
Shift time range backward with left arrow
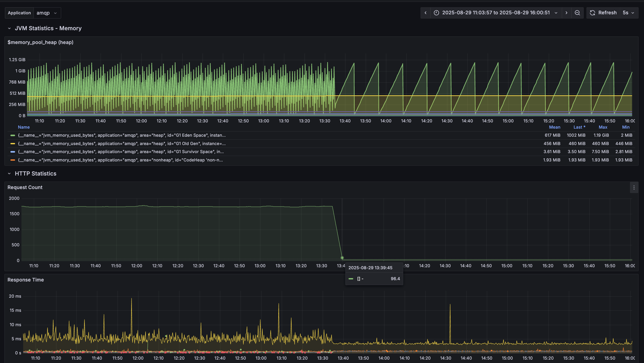(426, 13)
